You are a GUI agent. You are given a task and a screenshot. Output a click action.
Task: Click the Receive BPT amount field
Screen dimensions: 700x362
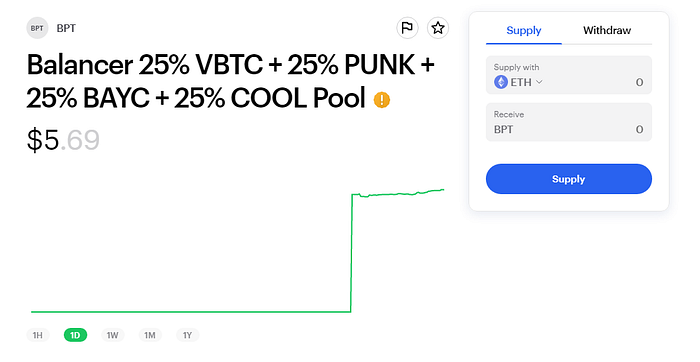pyautogui.click(x=569, y=122)
